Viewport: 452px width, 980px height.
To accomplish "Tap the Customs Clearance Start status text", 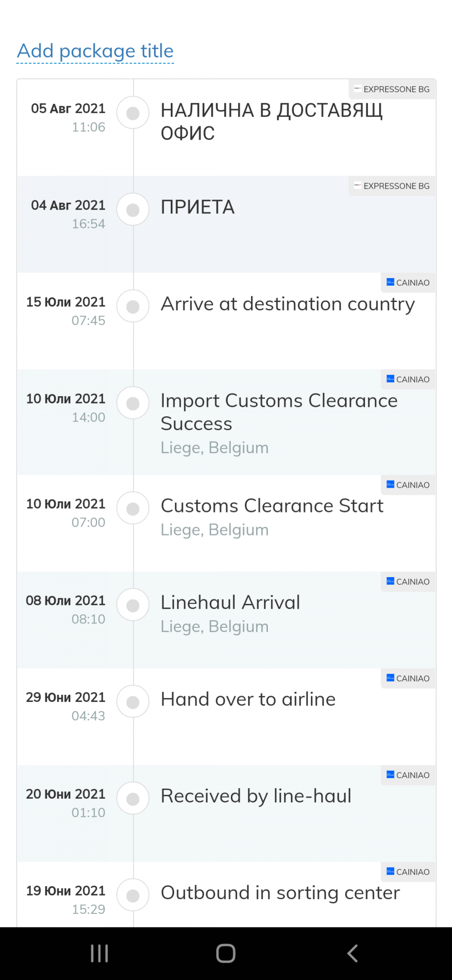I will coord(272,506).
